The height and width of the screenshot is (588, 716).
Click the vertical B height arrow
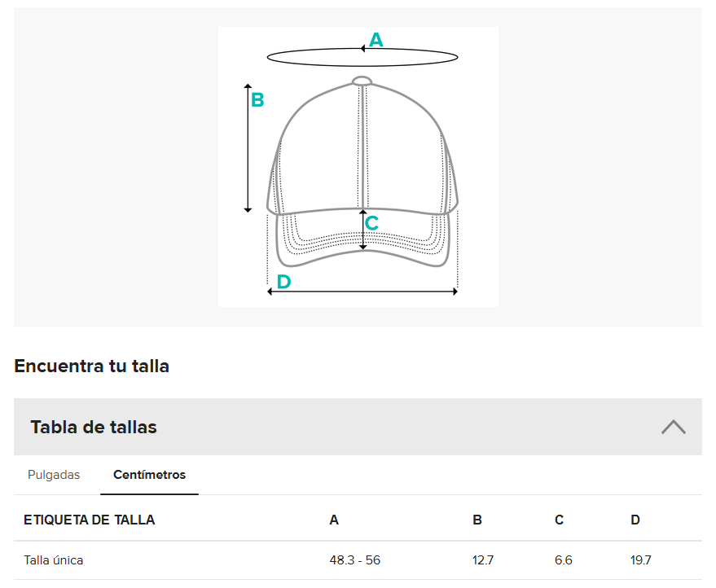point(248,148)
